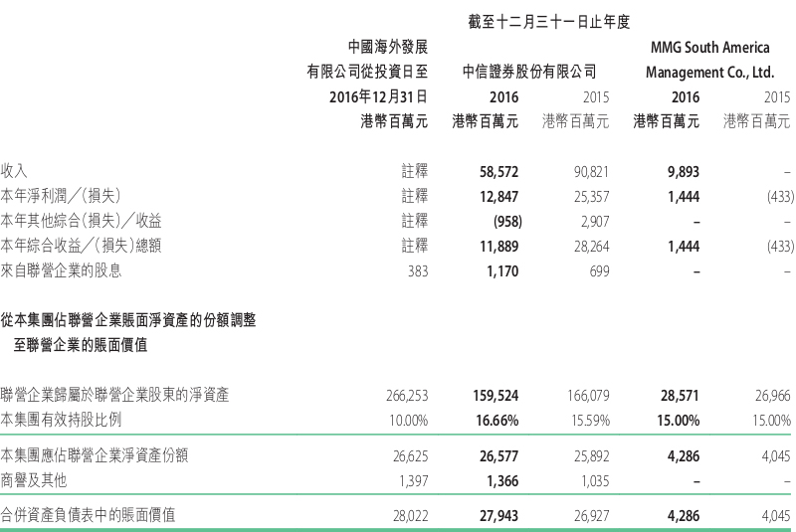Click row label 本年綜合收益／(損失)總額

click(x=81, y=246)
